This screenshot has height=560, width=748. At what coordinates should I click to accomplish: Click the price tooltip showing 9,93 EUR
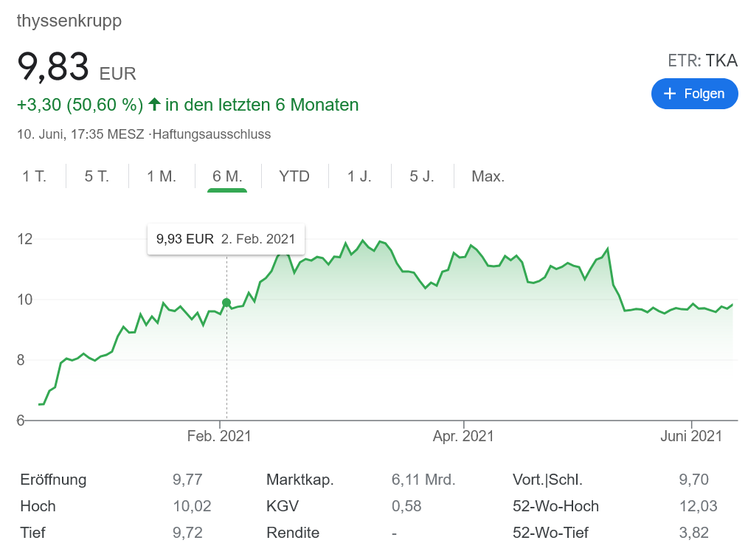tap(226, 238)
